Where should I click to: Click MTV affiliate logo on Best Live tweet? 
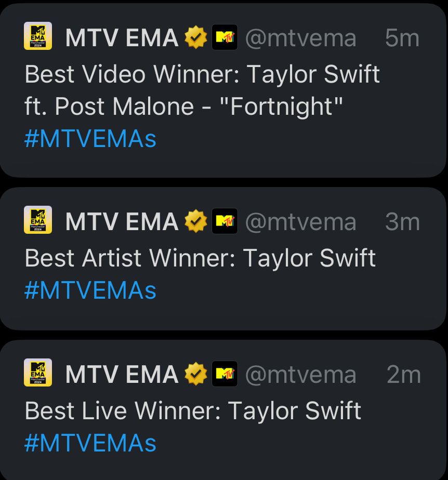tap(225, 374)
